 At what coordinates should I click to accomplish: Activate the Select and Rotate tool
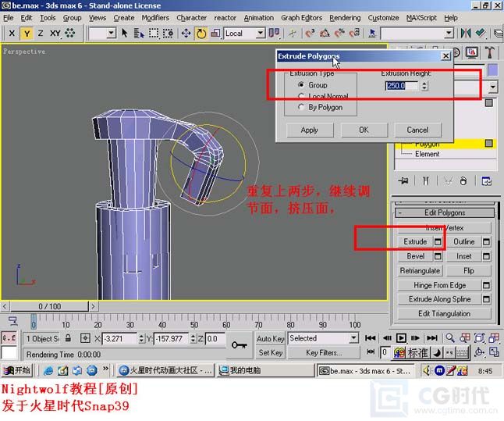(x=201, y=33)
